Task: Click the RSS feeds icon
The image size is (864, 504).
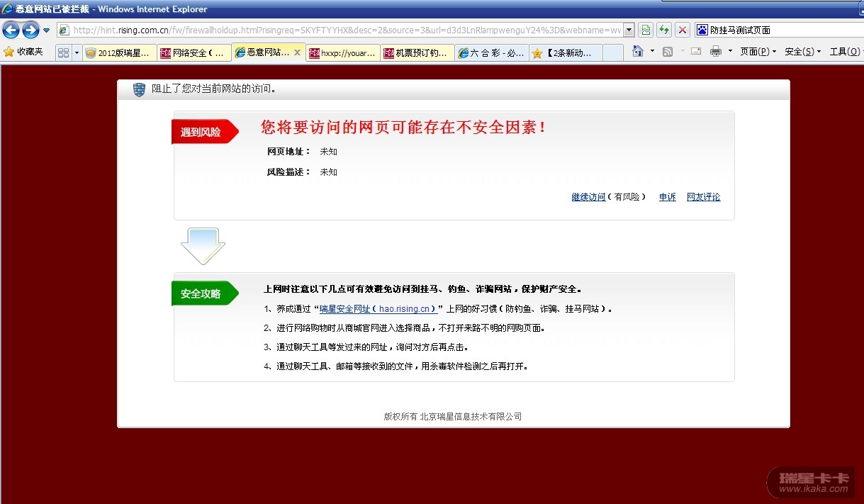Action: [x=668, y=52]
